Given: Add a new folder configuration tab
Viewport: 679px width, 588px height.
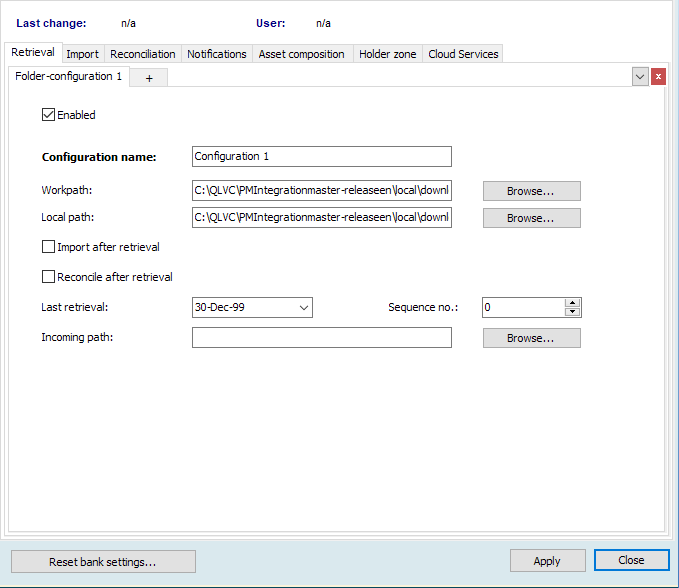Looking at the screenshot, I should (x=149, y=78).
